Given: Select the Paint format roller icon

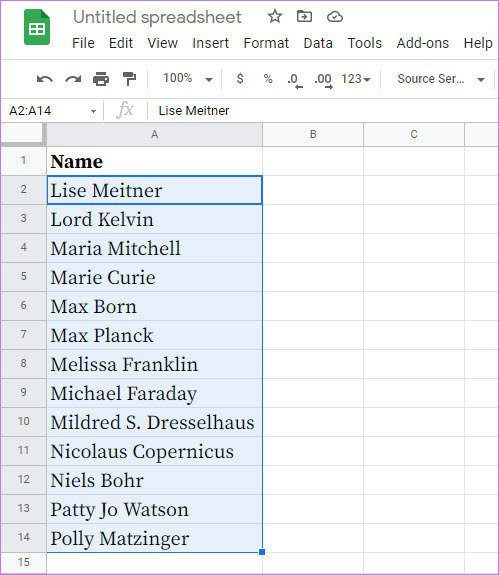Looking at the screenshot, I should [129, 79].
